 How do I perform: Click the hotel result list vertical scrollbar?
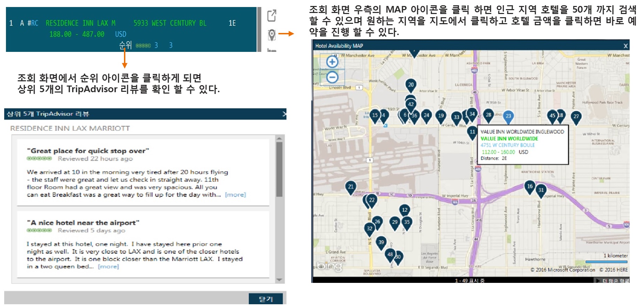coord(259,29)
